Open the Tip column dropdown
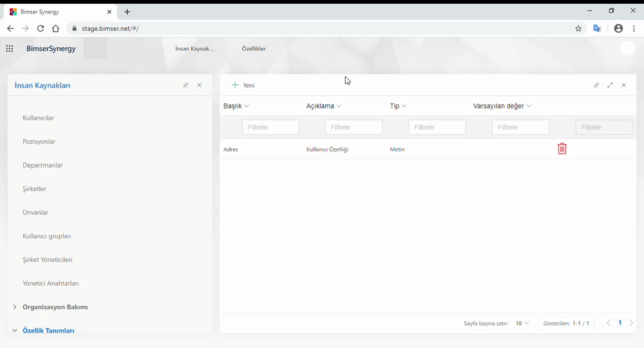Image resolution: width=644 pixels, height=348 pixels. pos(398,106)
